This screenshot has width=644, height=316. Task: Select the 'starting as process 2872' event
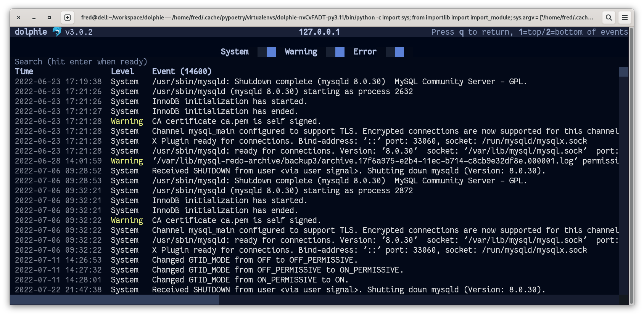[282, 191]
